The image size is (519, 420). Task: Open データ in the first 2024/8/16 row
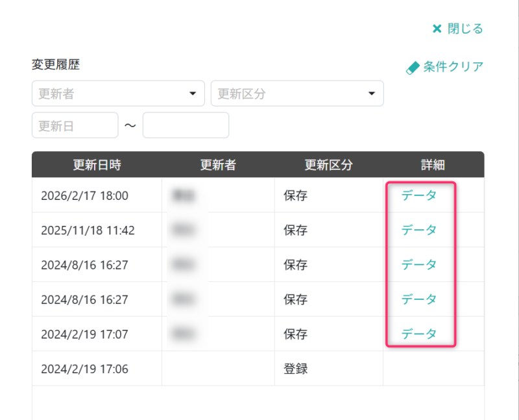[x=419, y=264]
